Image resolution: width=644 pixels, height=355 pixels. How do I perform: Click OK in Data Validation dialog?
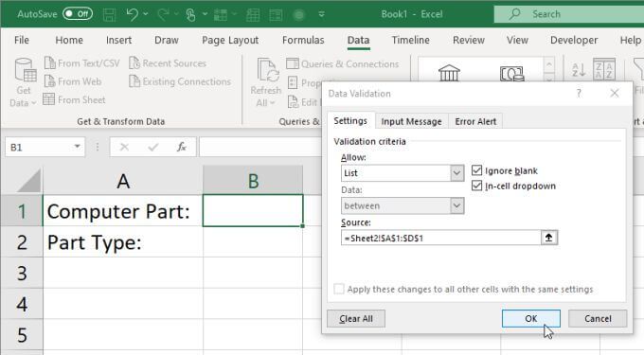coord(530,318)
